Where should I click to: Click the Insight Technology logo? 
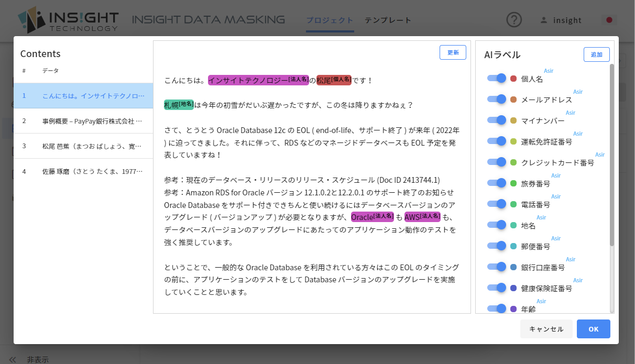tap(68, 20)
